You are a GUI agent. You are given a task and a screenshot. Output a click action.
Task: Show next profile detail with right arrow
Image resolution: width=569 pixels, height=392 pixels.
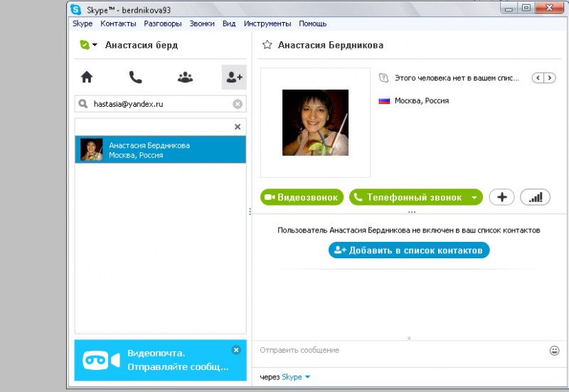550,78
